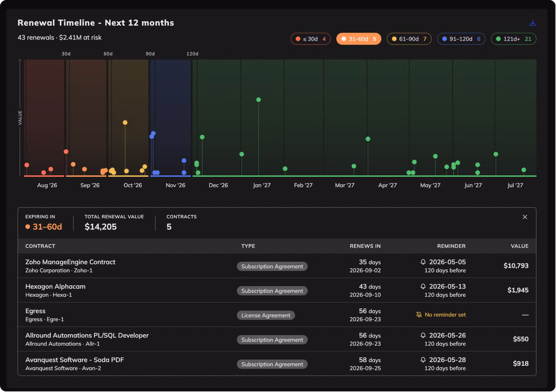
Task: Select the tall yellow marker in the 61–90d band
Action: [125, 122]
